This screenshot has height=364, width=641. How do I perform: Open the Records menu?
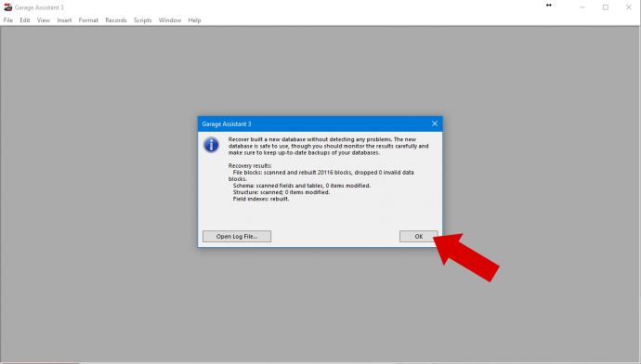tap(116, 20)
